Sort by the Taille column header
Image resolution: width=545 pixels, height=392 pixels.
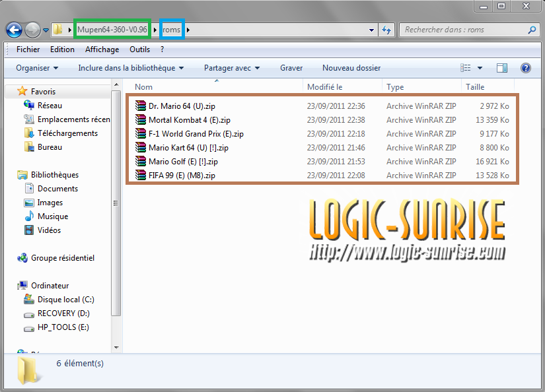(x=475, y=87)
